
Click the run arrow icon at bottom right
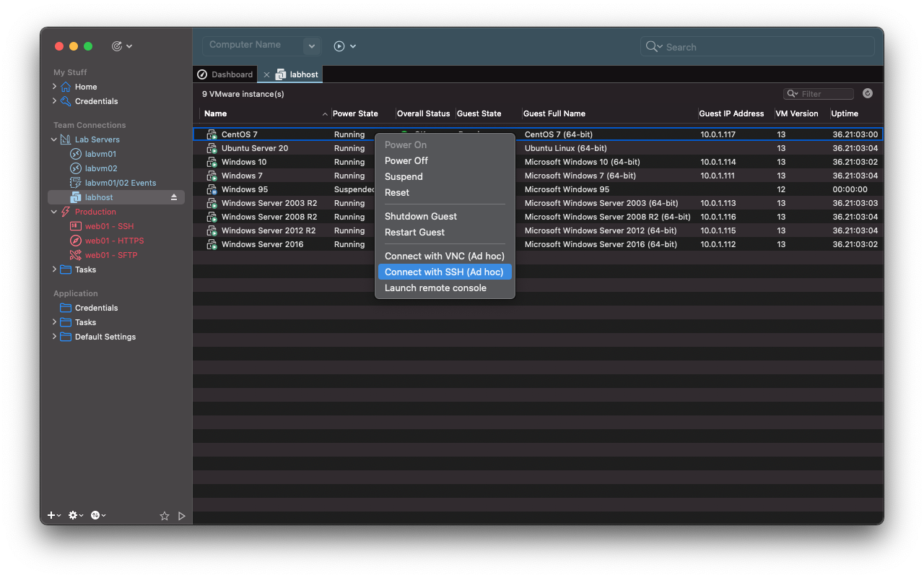(x=181, y=515)
